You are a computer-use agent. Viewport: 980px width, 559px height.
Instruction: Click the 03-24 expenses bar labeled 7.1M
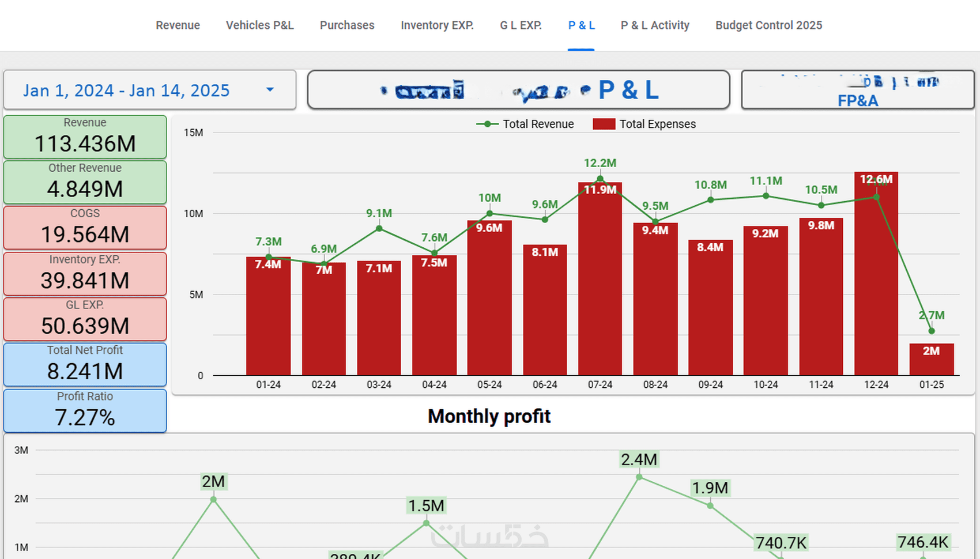(379, 319)
